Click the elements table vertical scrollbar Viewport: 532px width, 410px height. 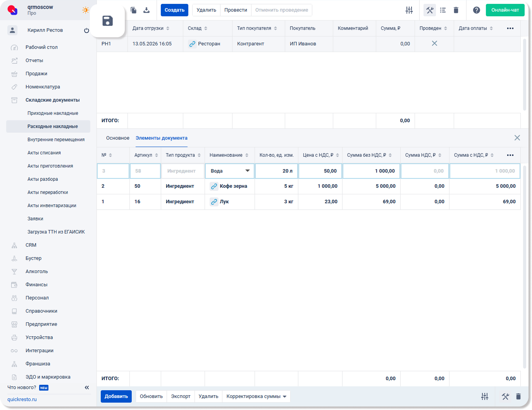coord(525,266)
